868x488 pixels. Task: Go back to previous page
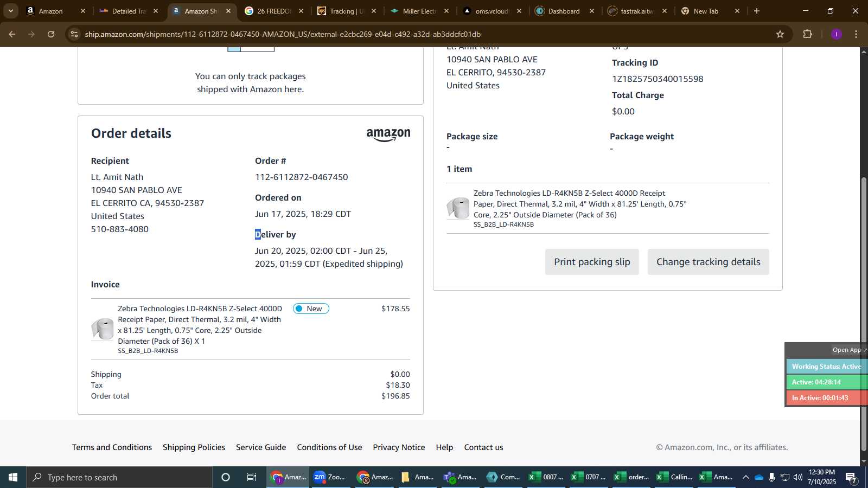[12, 34]
